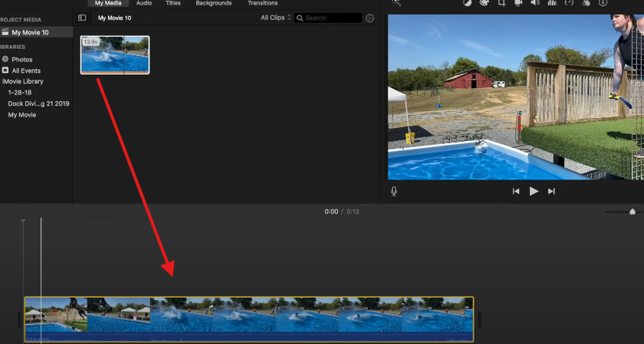Switch to the Backgrounds tab

[x=214, y=3]
